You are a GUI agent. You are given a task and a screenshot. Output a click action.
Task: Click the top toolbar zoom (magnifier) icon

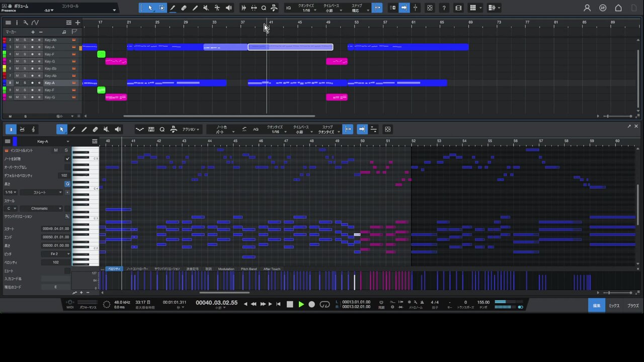point(264,8)
